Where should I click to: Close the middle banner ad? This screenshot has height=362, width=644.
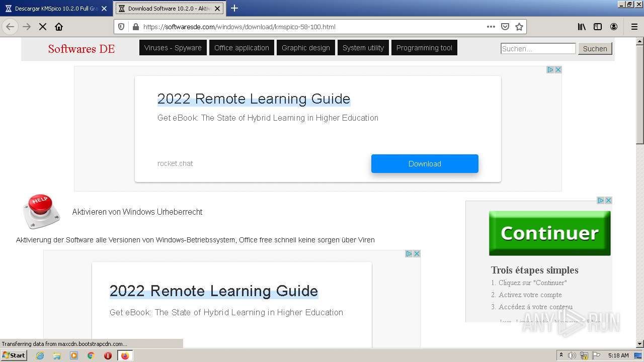(x=417, y=253)
